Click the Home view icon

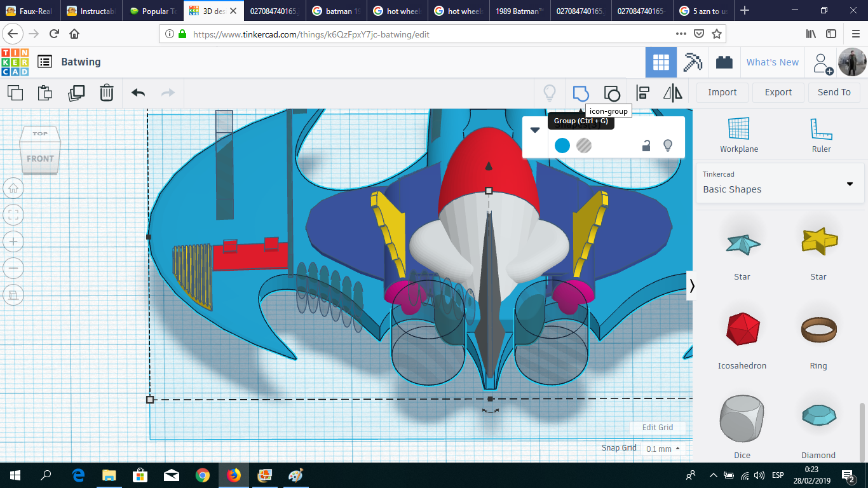point(13,188)
